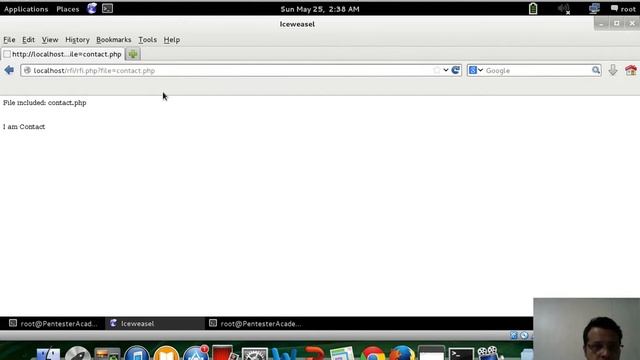640x360 pixels.
Task: Open the History menu
Action: 77,40
